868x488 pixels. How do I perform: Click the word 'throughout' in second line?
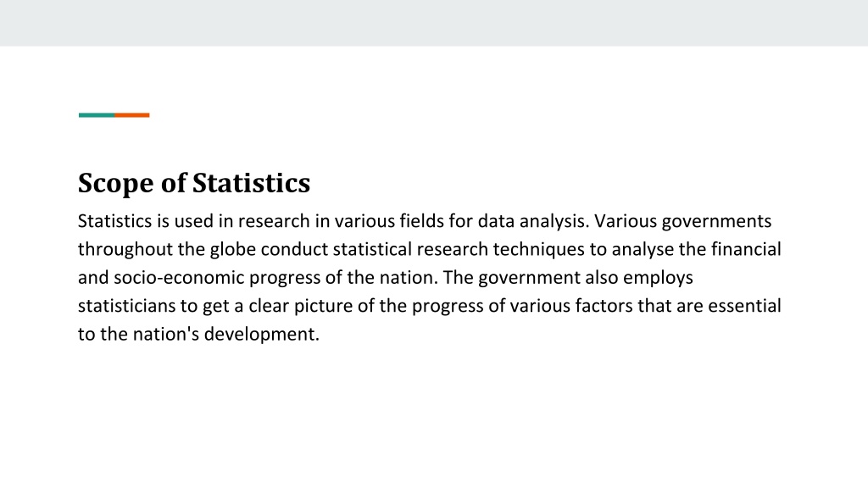click(x=125, y=250)
